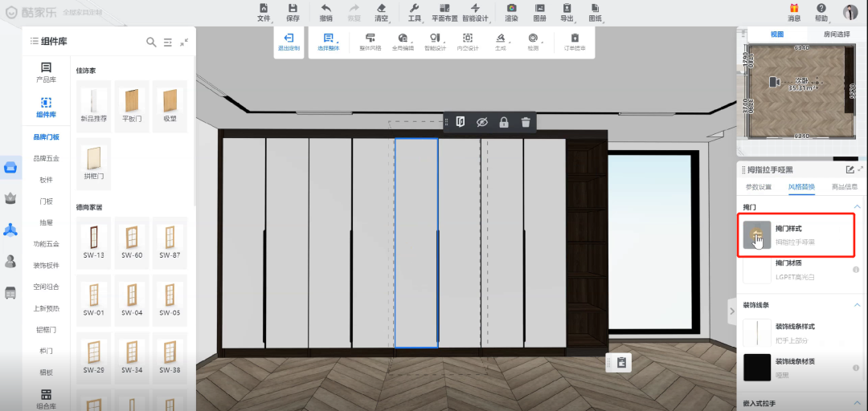This screenshot has height=411, width=868.
Task: Open the 图册 album icon
Action: click(x=540, y=8)
